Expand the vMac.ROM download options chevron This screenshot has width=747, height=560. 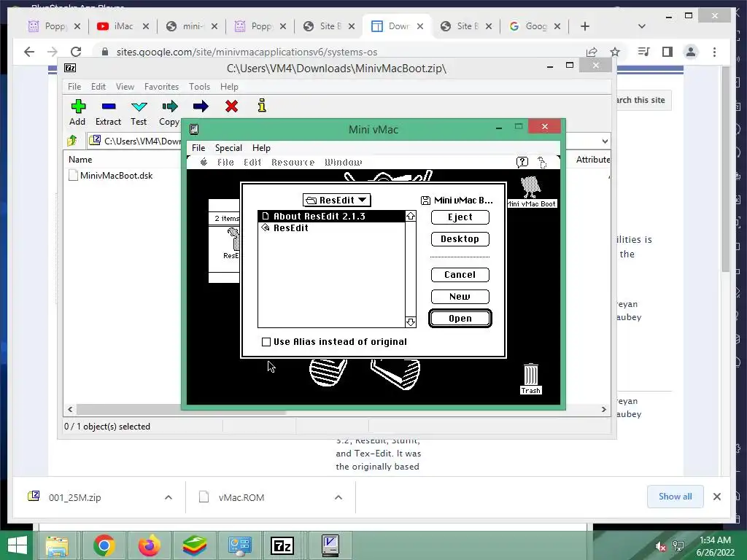point(338,497)
